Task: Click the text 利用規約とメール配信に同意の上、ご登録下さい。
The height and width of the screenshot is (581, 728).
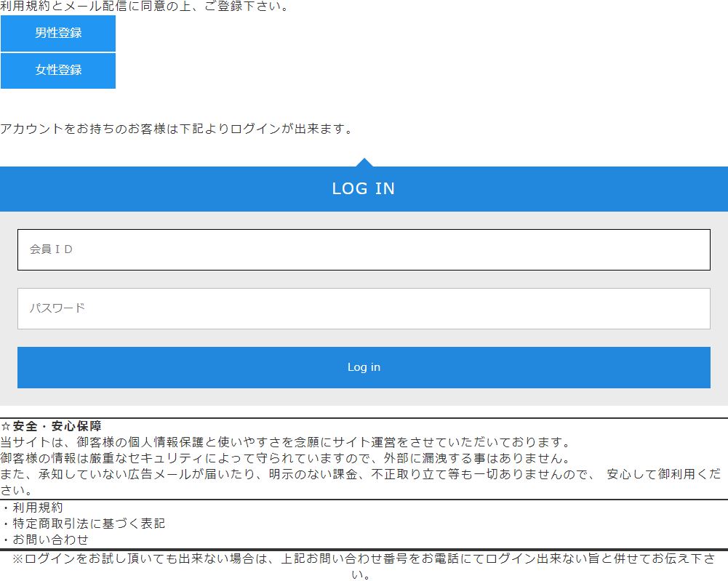Action: [145, 7]
